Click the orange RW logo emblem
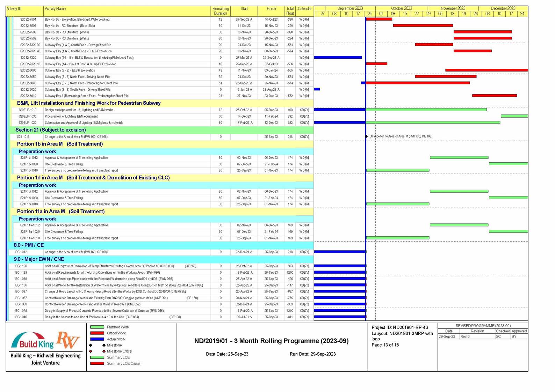Image resolution: width=555 pixels, height=392 pixels. pos(68,340)
